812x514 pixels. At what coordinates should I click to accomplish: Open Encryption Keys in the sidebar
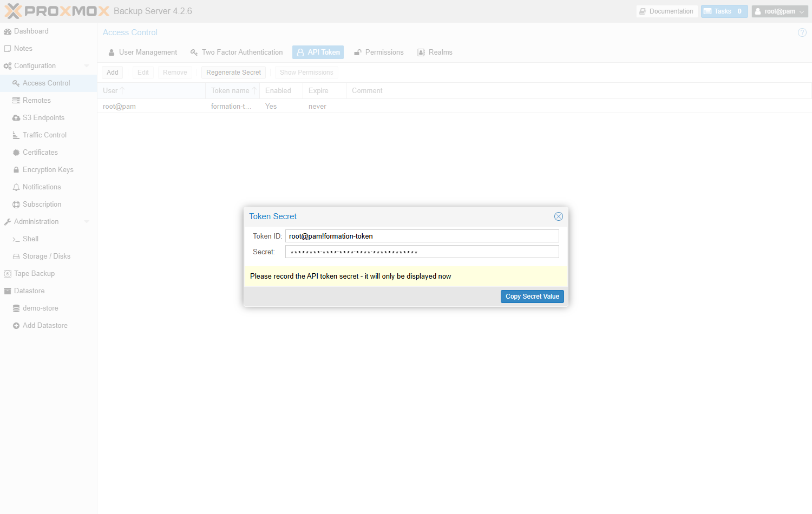click(48, 170)
